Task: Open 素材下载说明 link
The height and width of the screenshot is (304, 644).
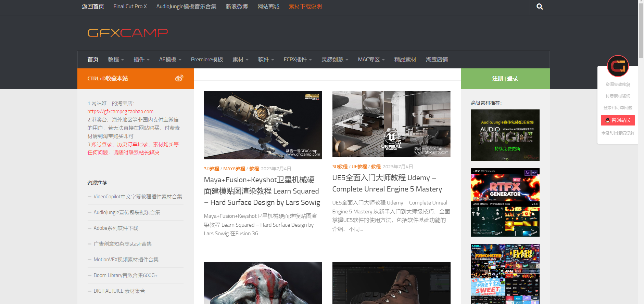Action: 305,6
